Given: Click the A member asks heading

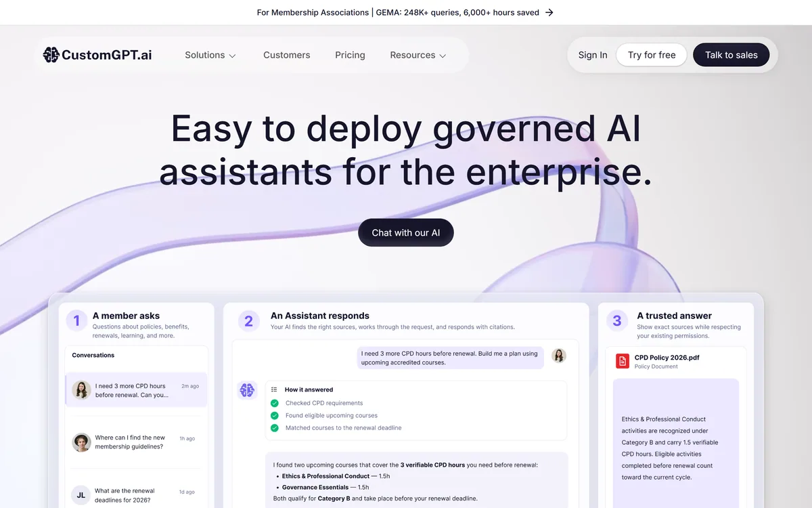Looking at the screenshot, I should point(127,316).
